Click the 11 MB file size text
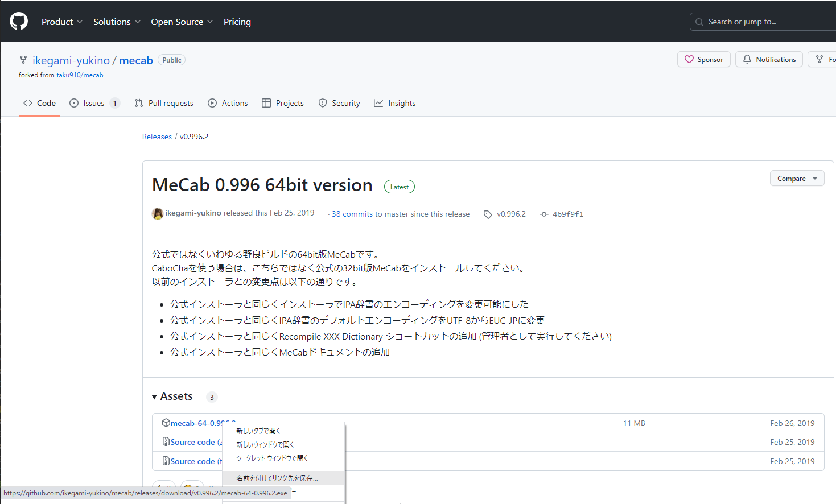Viewport: 836px width, 504px height. (x=634, y=423)
